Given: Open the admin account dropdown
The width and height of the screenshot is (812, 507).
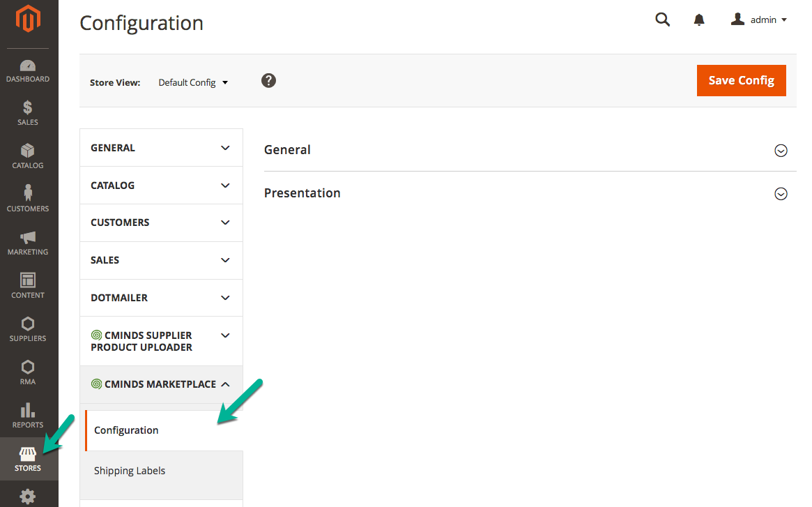Looking at the screenshot, I should (x=759, y=20).
